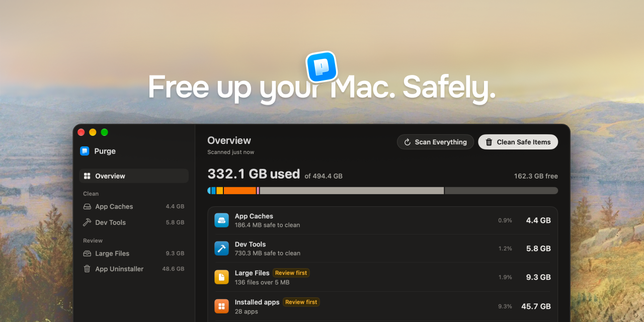
Task: Click the Clean Safe Items button
Action: [x=518, y=142]
